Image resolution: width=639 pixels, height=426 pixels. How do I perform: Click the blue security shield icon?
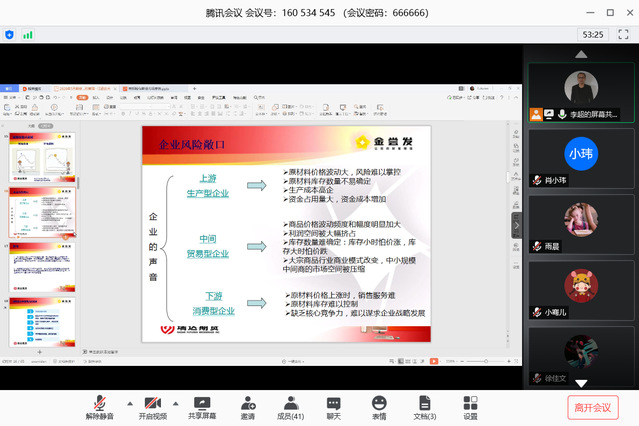(10, 34)
